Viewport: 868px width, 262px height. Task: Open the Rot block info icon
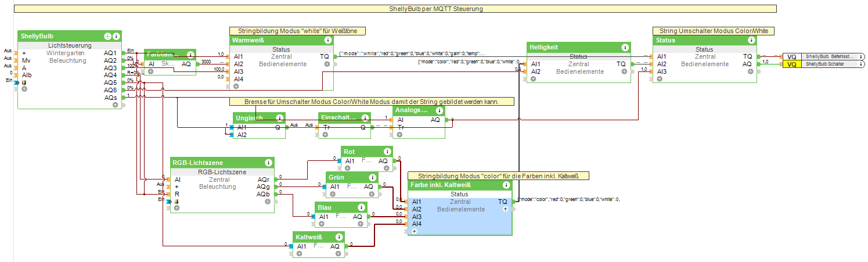coord(387,152)
